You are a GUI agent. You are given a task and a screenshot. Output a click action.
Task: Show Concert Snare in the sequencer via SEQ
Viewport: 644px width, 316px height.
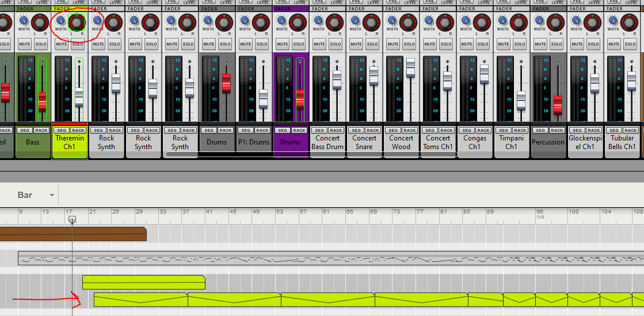[x=356, y=131]
